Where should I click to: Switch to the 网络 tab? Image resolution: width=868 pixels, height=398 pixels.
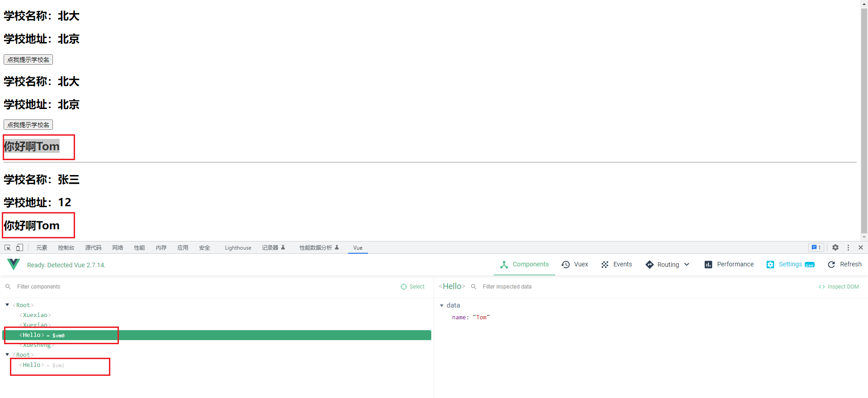tap(118, 248)
